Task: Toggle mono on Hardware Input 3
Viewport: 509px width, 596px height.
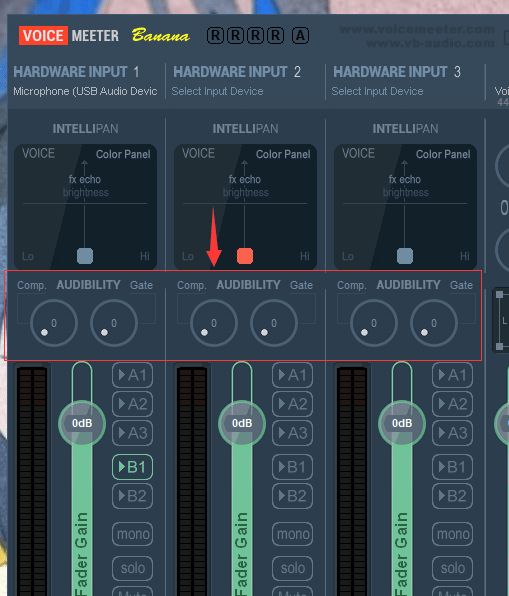Action: pos(453,534)
